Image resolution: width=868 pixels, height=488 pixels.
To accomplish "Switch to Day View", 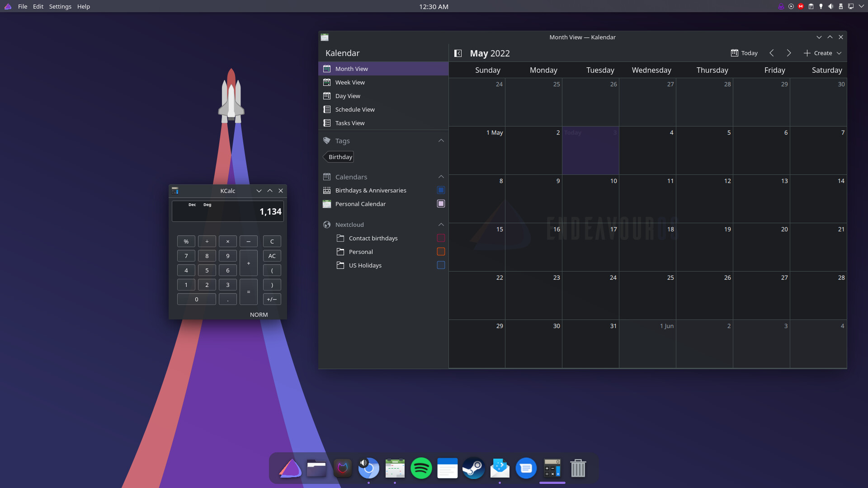I will (x=383, y=96).
